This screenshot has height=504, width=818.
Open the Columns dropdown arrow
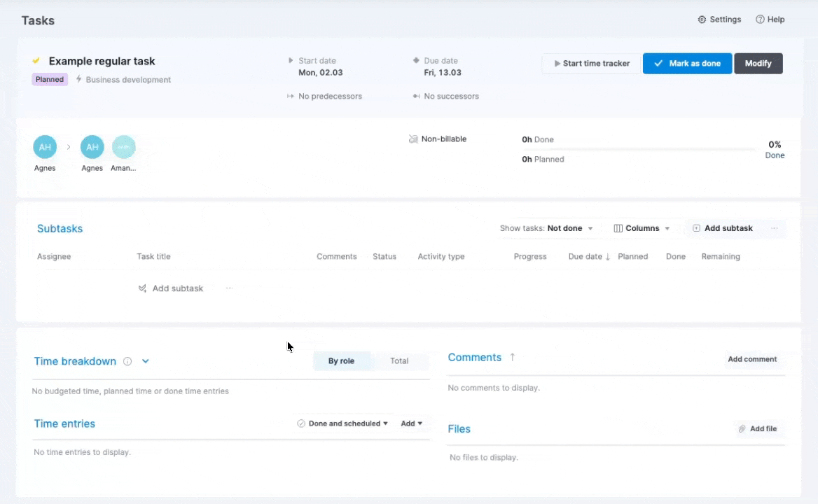667,229
